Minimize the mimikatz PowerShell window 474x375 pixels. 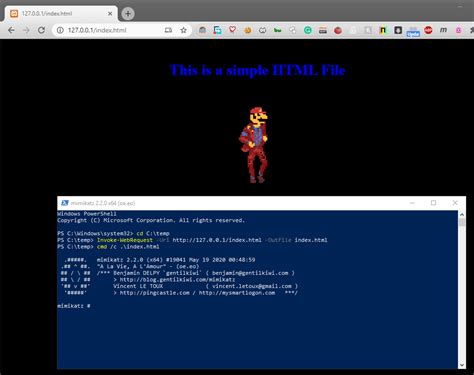412,203
